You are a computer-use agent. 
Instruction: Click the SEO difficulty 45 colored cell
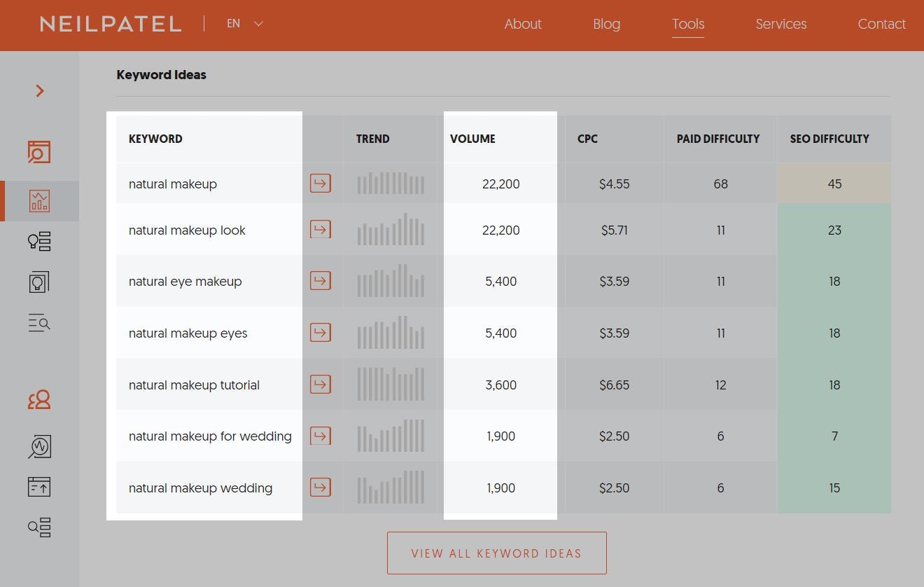[834, 184]
